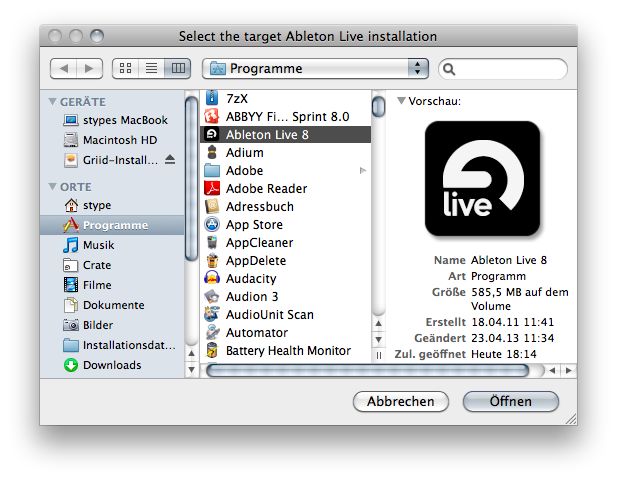
Task: Click the App Store icon
Action: (212, 224)
